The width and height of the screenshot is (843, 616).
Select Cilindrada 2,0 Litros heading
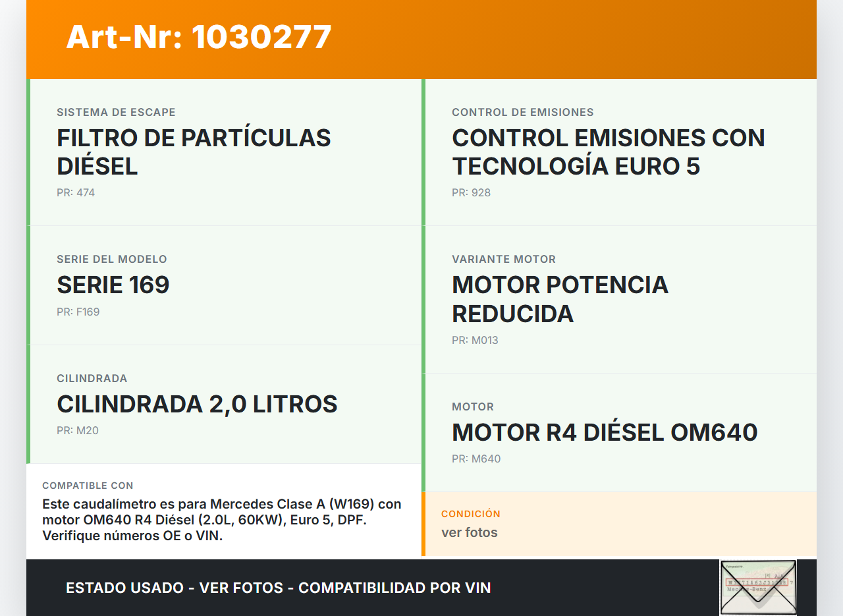(197, 404)
